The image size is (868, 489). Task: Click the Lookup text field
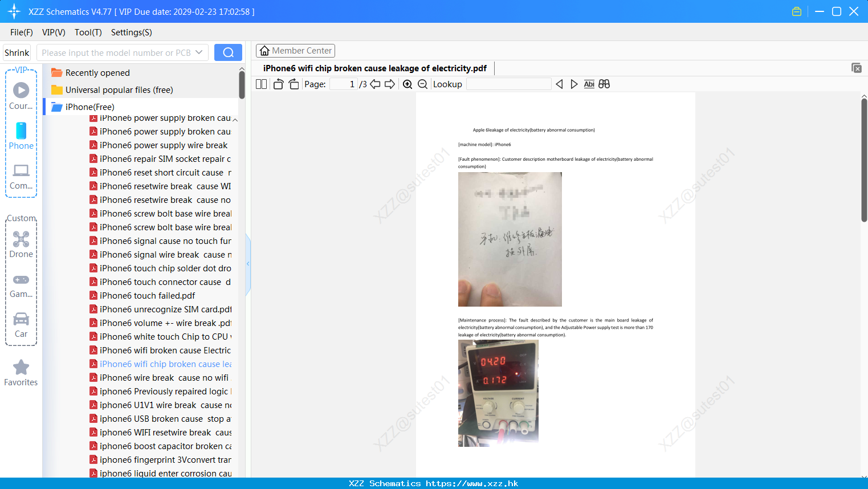(509, 84)
